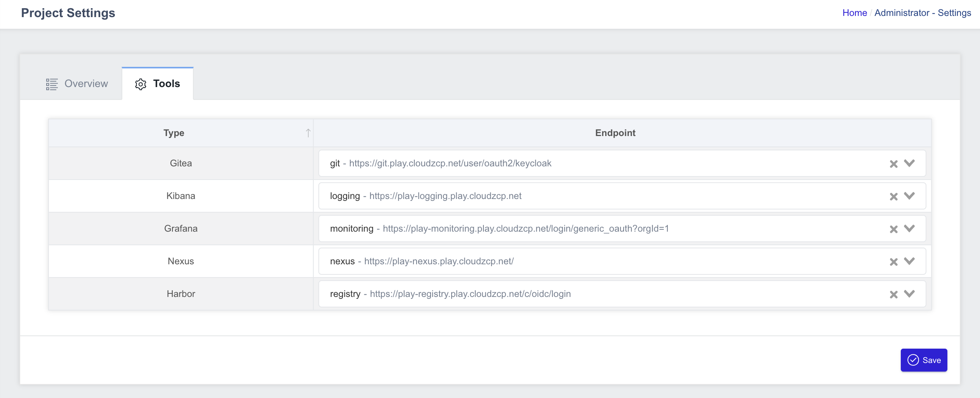The height and width of the screenshot is (398, 980).
Task: Click the registry endpoint field
Action: (622, 294)
